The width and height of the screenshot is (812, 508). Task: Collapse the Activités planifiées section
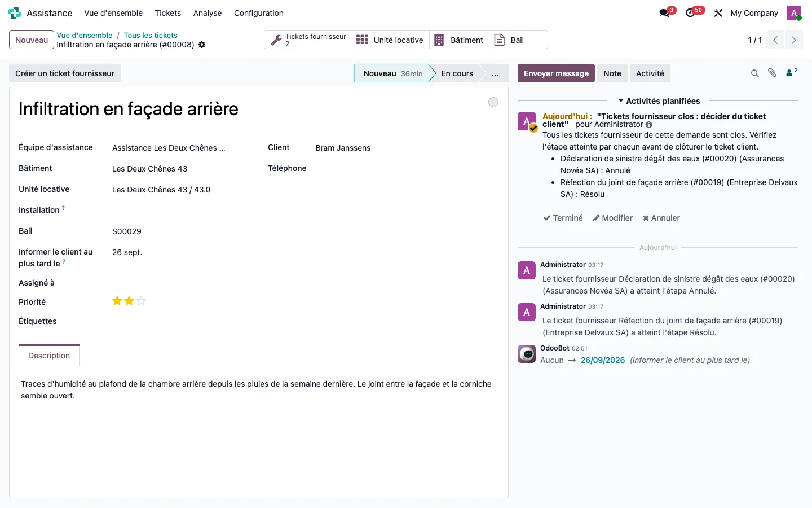[659, 101]
